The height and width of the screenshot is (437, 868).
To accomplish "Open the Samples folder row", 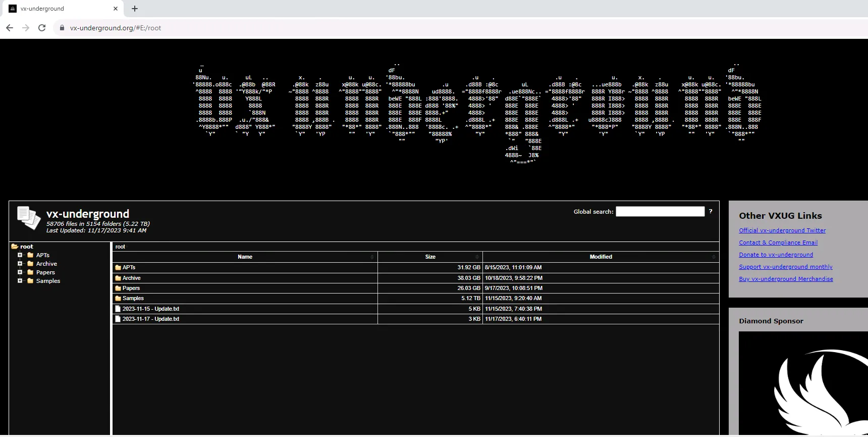I will (x=416, y=298).
